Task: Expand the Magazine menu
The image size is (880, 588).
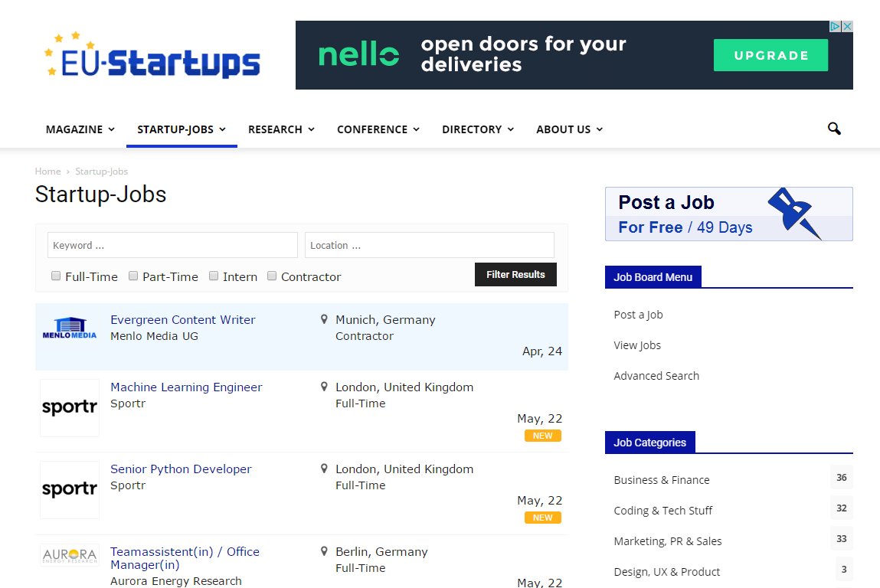Action: click(x=80, y=129)
